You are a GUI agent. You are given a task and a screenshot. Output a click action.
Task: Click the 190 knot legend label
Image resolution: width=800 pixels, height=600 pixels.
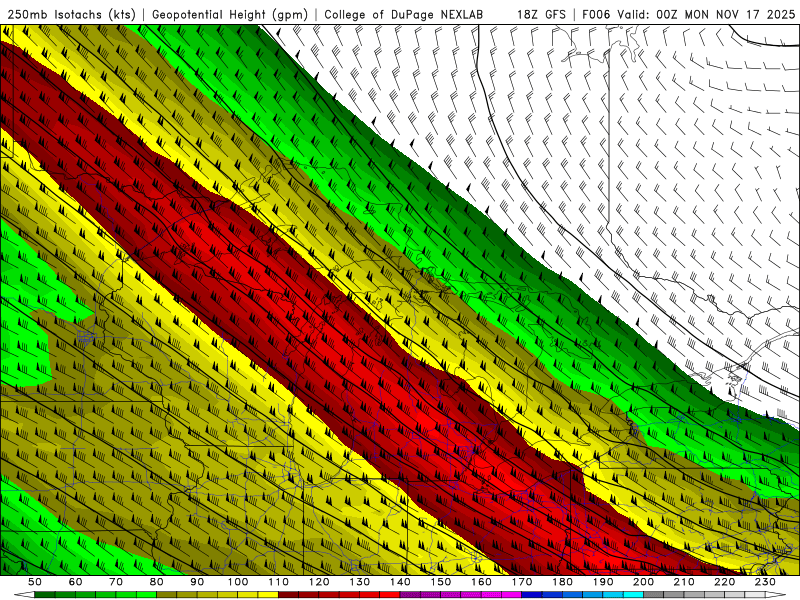[603, 582]
